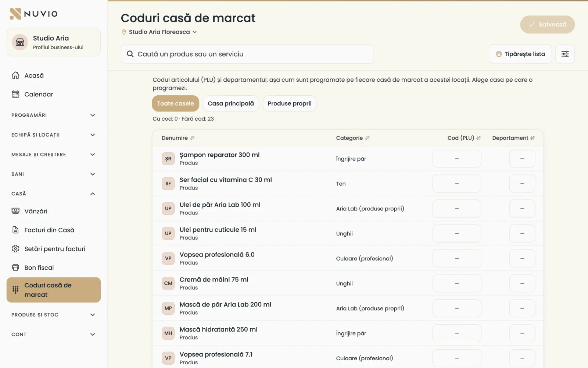The width and height of the screenshot is (588, 368).
Task: Open the Bon fiscal page
Action: [54, 268]
